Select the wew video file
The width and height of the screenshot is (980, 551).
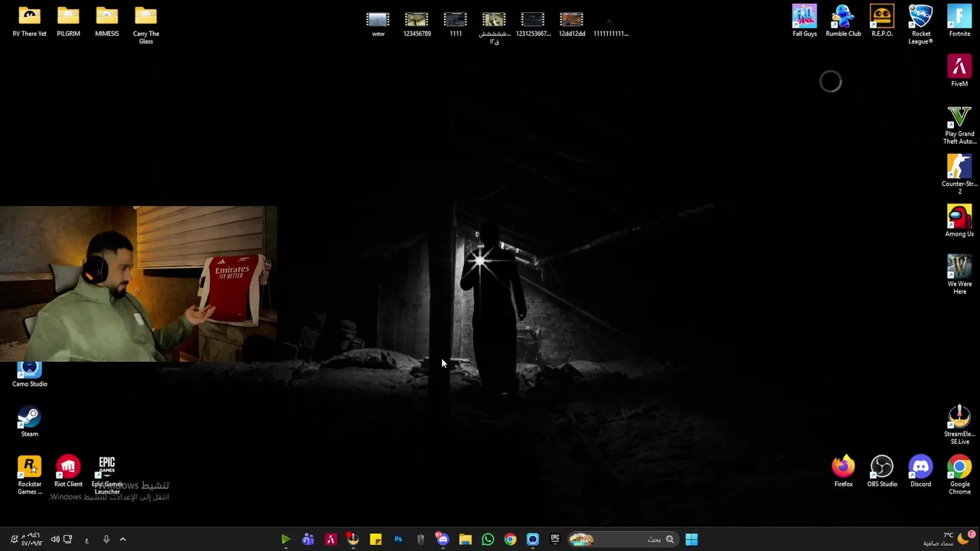point(378,24)
